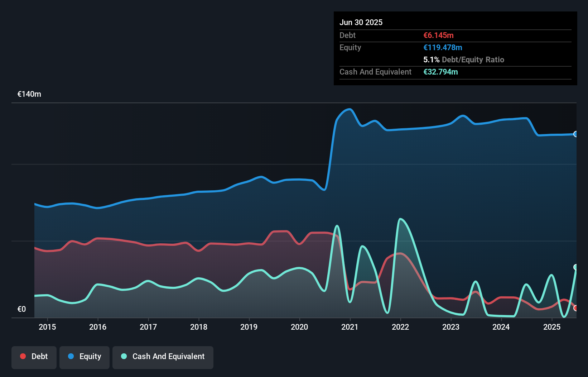The width and height of the screenshot is (588, 377).
Task: Click the teal dot beside Cash And Equivalent value
Action: click(441, 72)
